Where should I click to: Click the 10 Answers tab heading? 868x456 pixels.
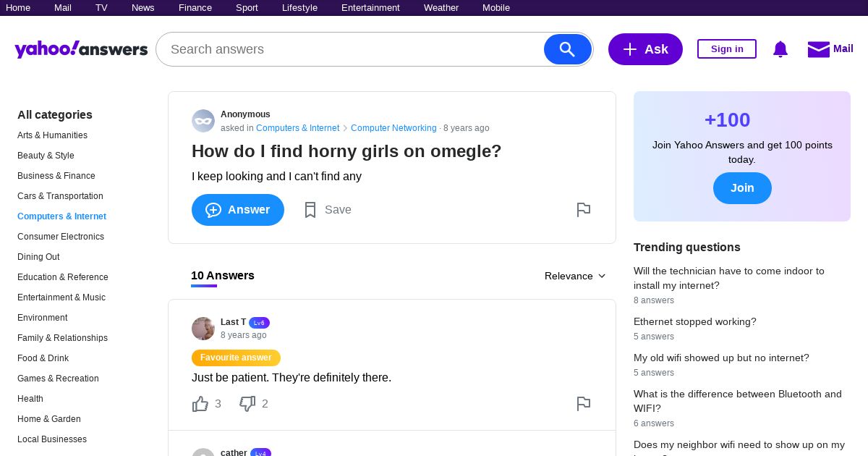coord(223,276)
